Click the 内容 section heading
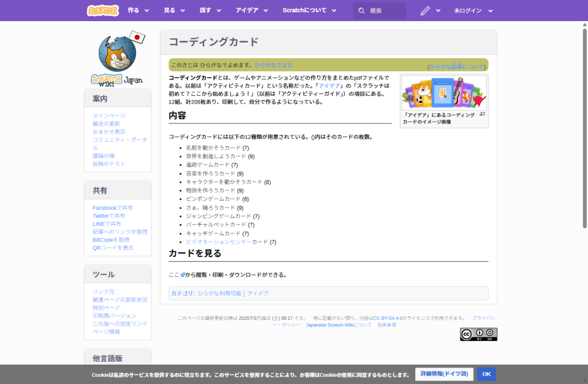Image resolution: width=588 pixels, height=384 pixels. (178, 115)
